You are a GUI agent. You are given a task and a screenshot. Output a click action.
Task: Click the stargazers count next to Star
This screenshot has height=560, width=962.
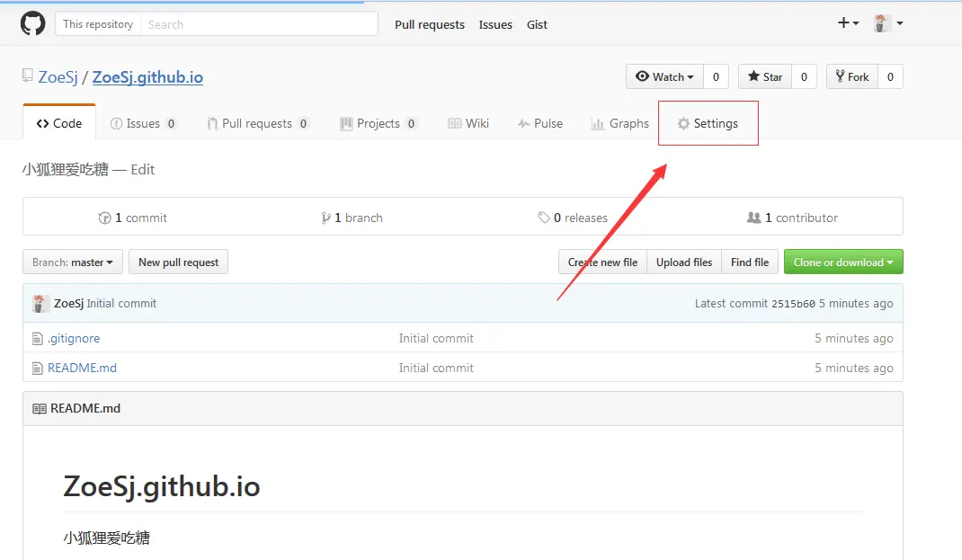[x=804, y=76]
